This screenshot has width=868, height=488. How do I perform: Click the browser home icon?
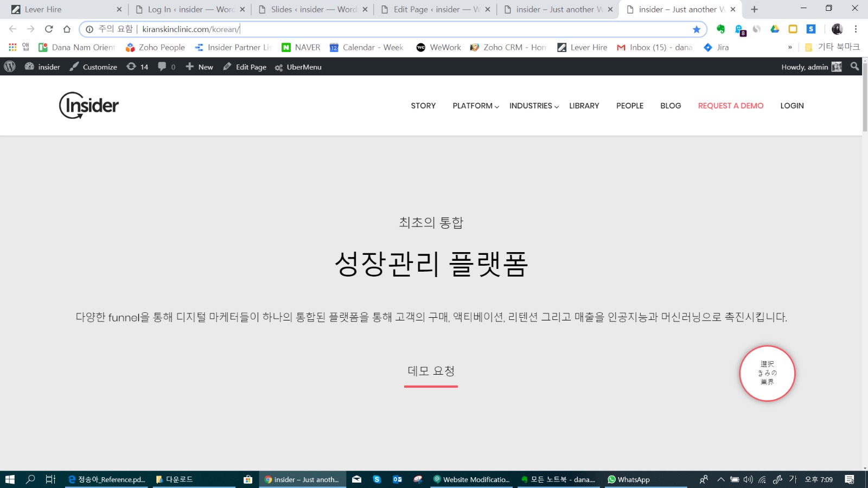tap(67, 29)
